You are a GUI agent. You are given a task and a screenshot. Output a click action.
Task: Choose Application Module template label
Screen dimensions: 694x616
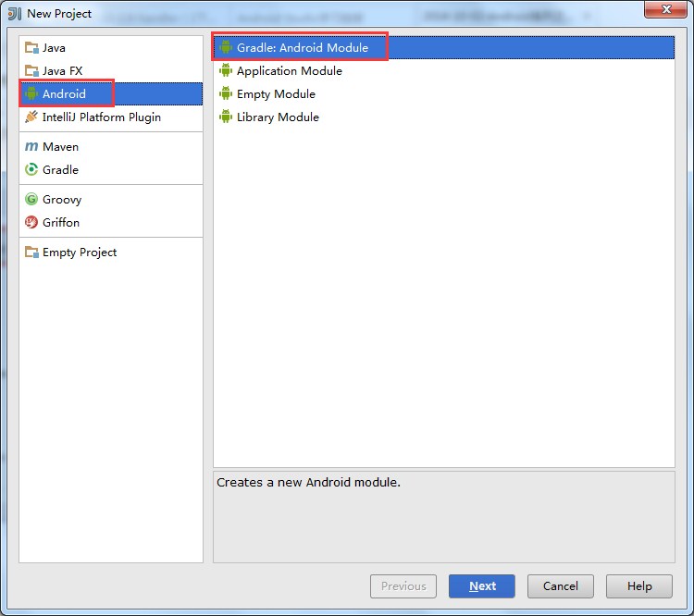(x=290, y=71)
